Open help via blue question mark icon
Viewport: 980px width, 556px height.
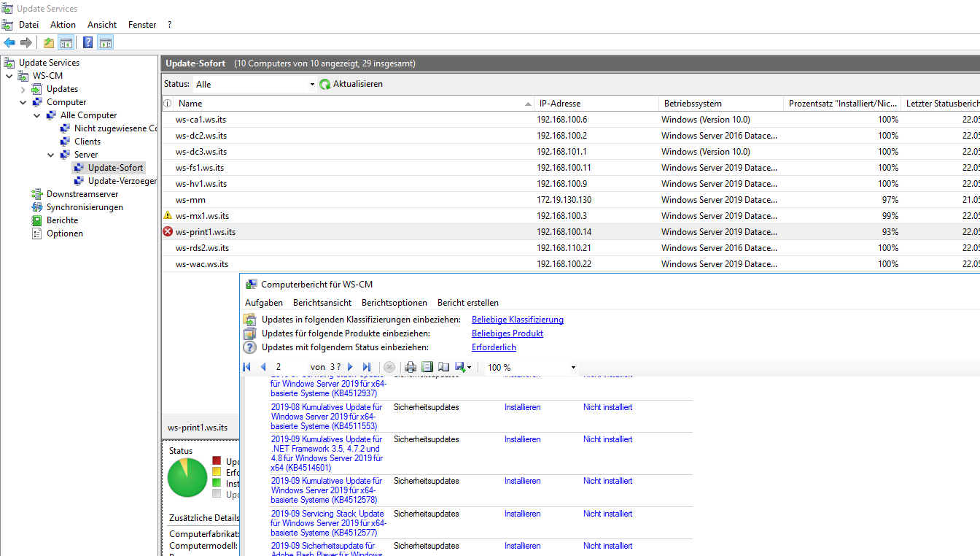coord(87,42)
